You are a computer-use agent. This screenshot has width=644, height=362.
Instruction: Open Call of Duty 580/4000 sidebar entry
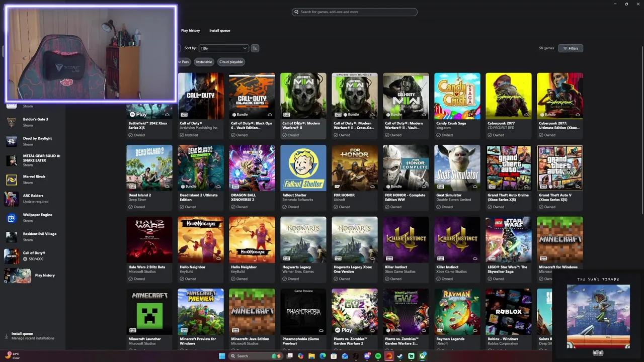[33, 256]
